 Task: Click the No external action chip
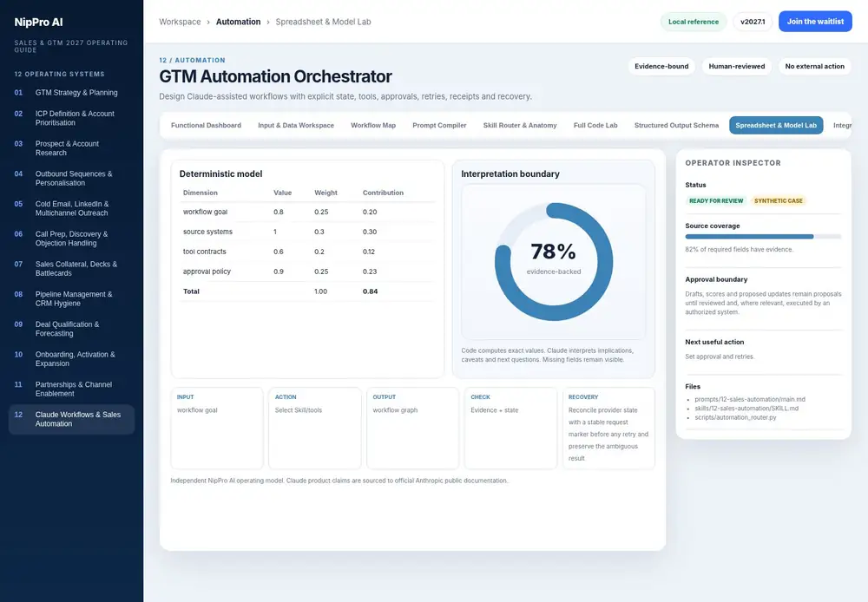[x=814, y=67]
